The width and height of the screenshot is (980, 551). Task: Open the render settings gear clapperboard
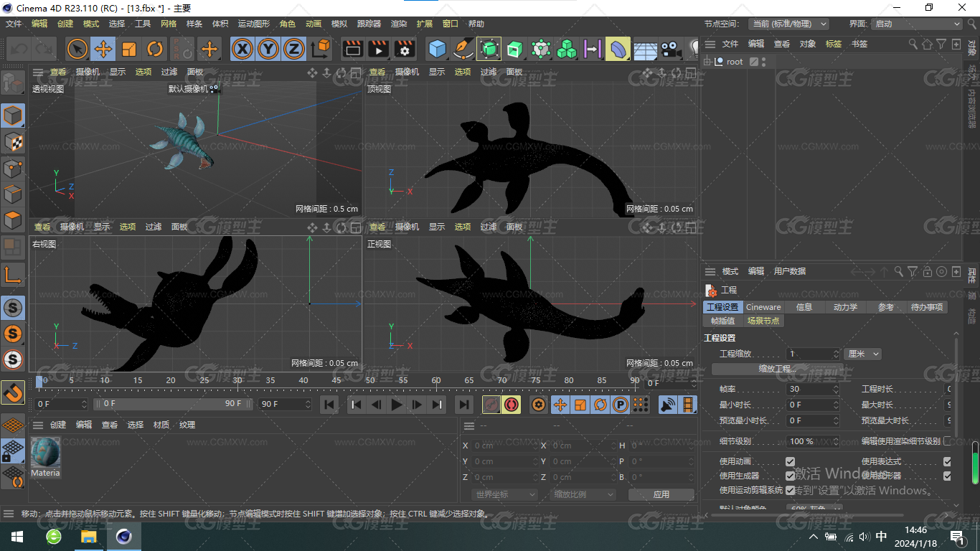click(405, 49)
